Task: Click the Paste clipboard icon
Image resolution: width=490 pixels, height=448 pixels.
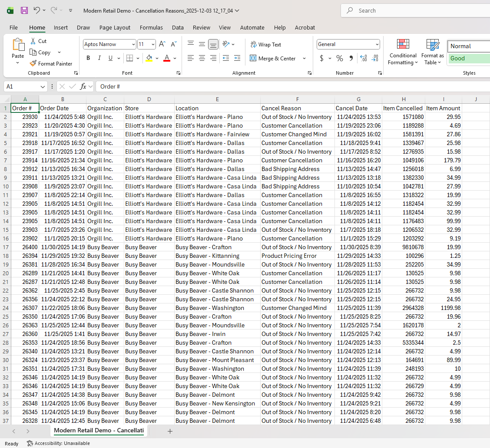Action: tap(18, 45)
